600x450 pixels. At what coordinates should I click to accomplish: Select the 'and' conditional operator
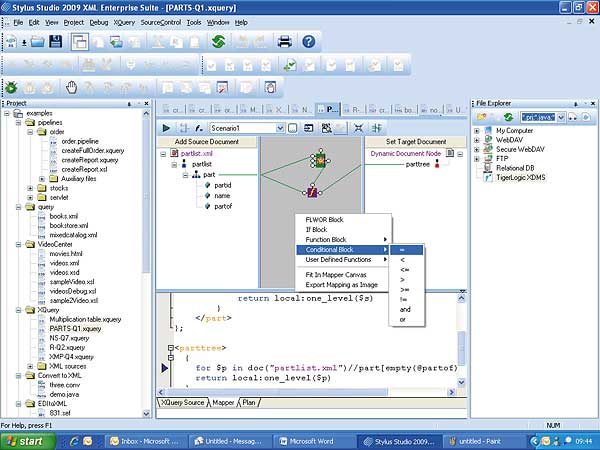point(405,309)
